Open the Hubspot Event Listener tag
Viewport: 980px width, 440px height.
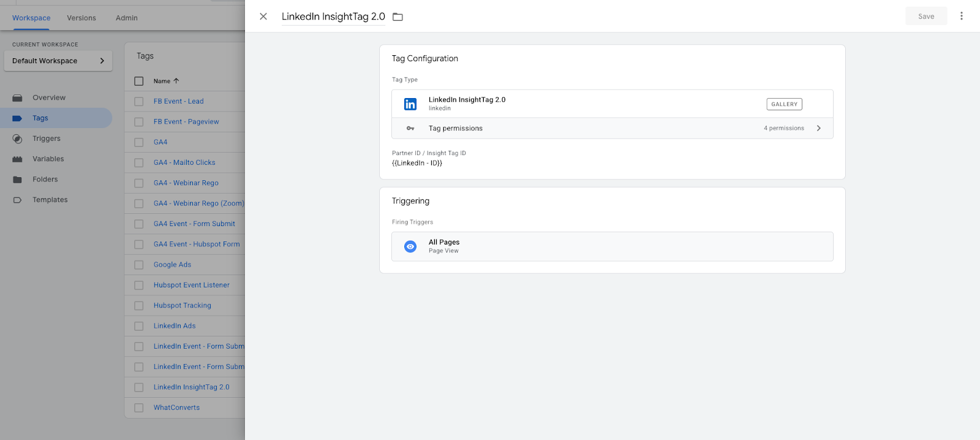click(192, 286)
